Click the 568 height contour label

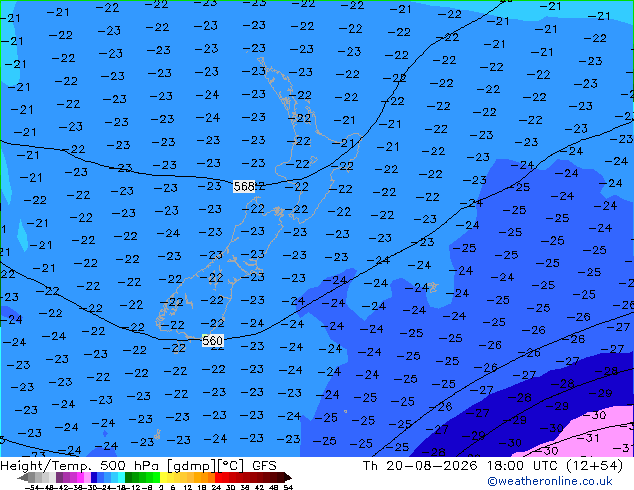click(x=244, y=186)
